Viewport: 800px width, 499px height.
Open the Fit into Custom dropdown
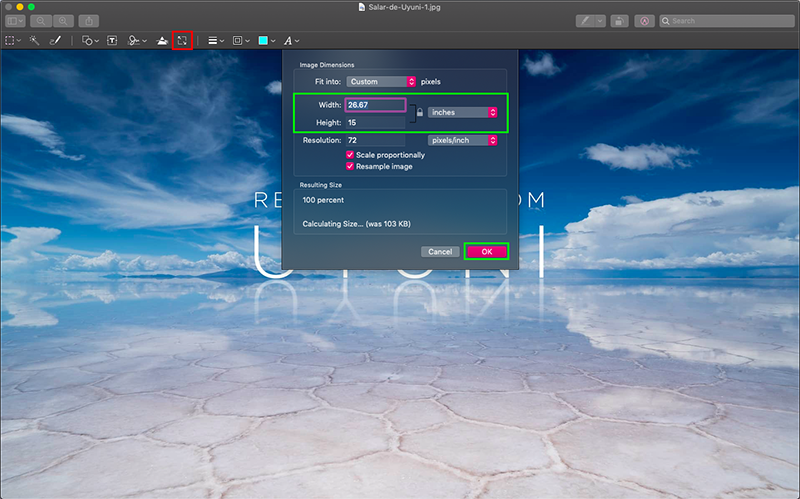pyautogui.click(x=381, y=82)
